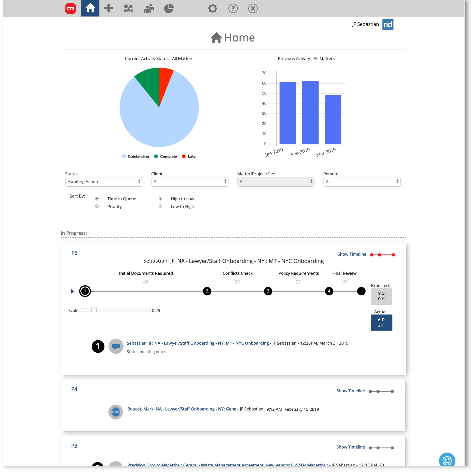Select Low to High order
This screenshot has height=476, width=473.
pos(160,206)
